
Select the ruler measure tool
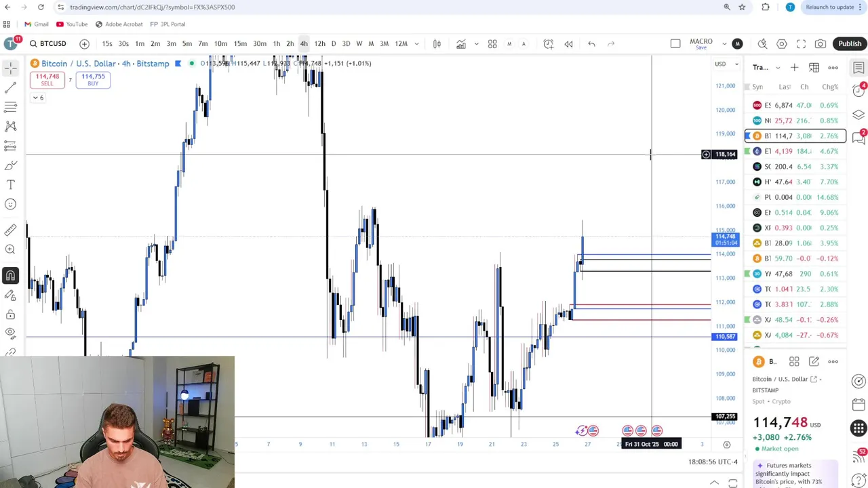coord(10,230)
